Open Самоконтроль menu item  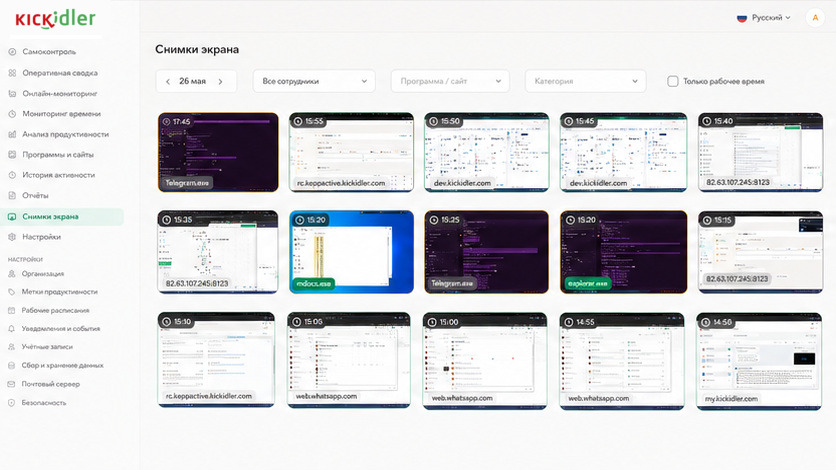(x=49, y=52)
